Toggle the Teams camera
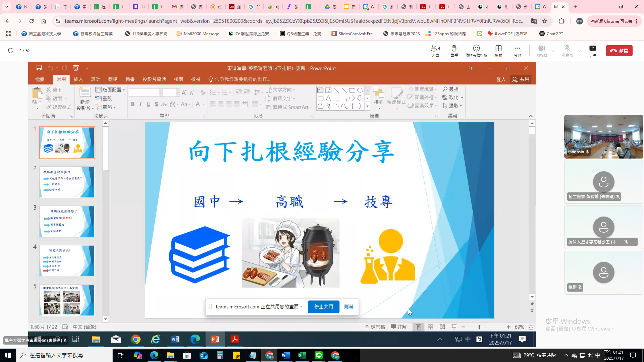The image size is (644, 362). pos(542,51)
